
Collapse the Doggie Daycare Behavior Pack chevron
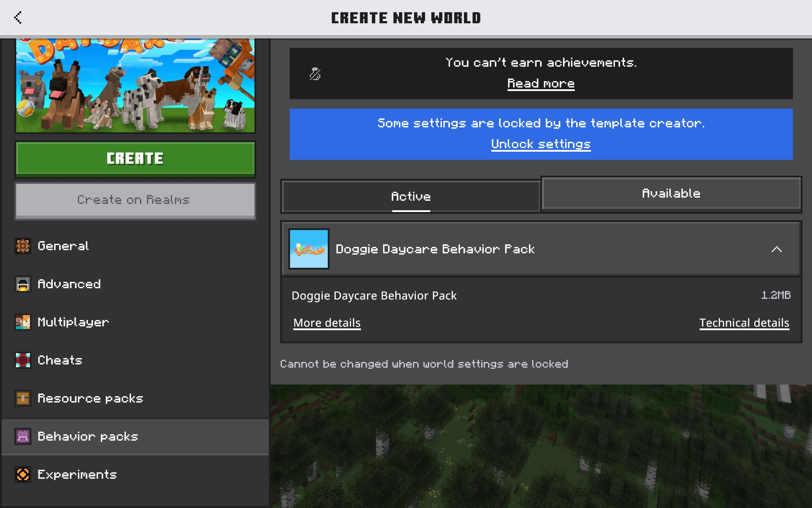point(776,249)
